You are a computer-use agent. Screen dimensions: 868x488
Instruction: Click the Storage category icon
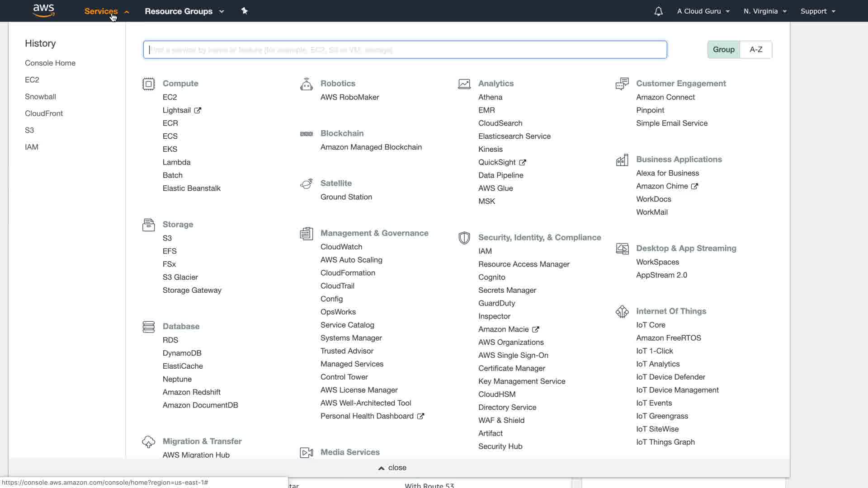[x=148, y=225]
